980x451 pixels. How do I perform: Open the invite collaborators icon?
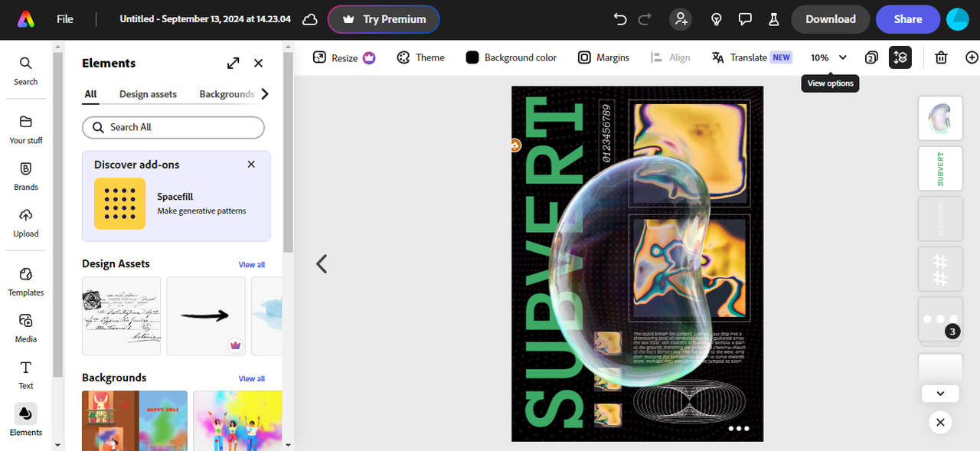click(681, 19)
